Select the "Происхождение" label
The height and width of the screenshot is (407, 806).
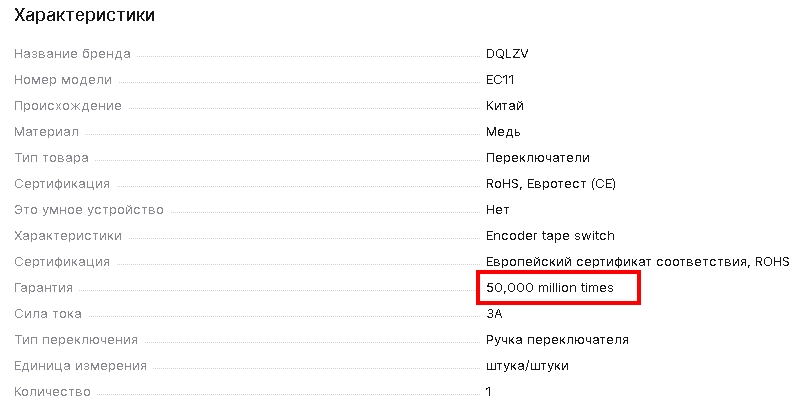coord(68,105)
